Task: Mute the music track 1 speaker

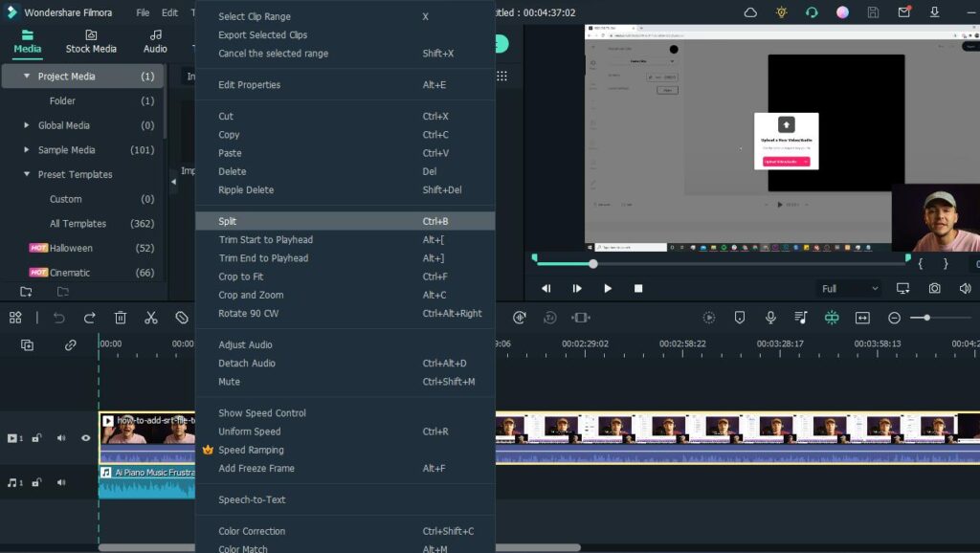Action: (60, 483)
